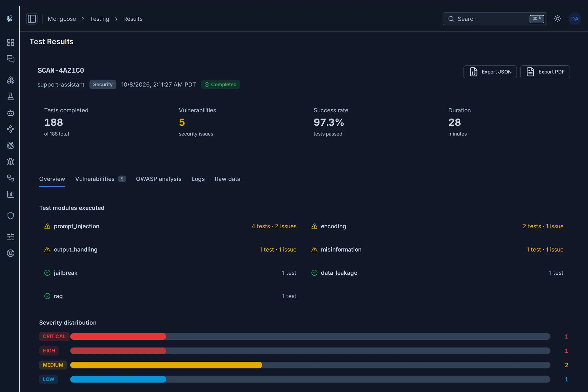This screenshot has height=392, width=588.
Task: Open the radar target sidebar icon
Action: pyautogui.click(x=11, y=145)
